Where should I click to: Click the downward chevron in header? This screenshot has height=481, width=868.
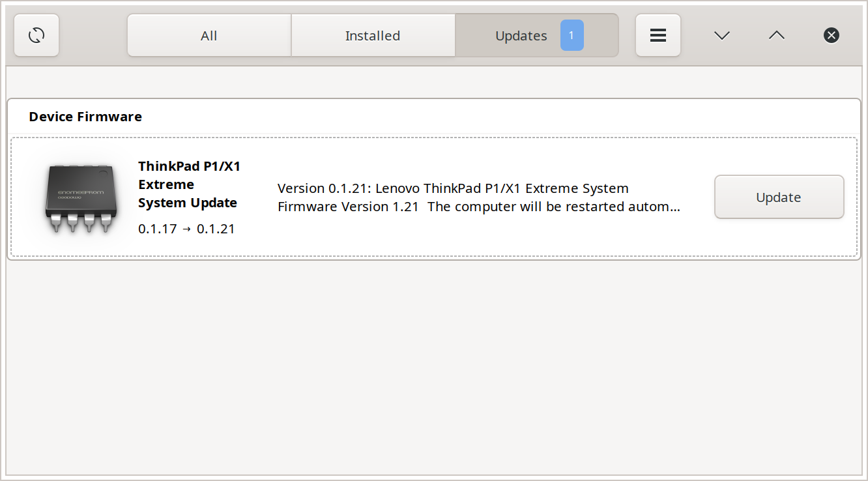(721, 35)
